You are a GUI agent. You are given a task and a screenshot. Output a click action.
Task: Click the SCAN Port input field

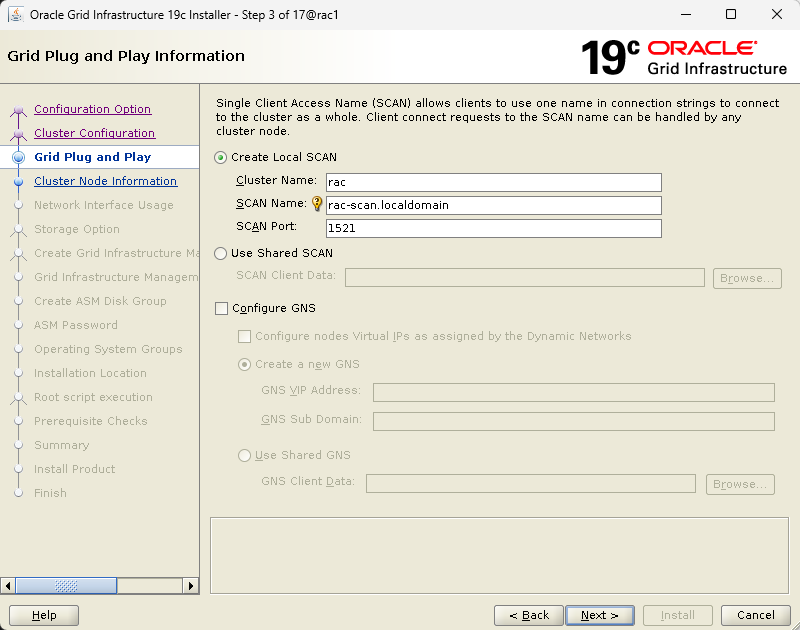tap(493, 228)
